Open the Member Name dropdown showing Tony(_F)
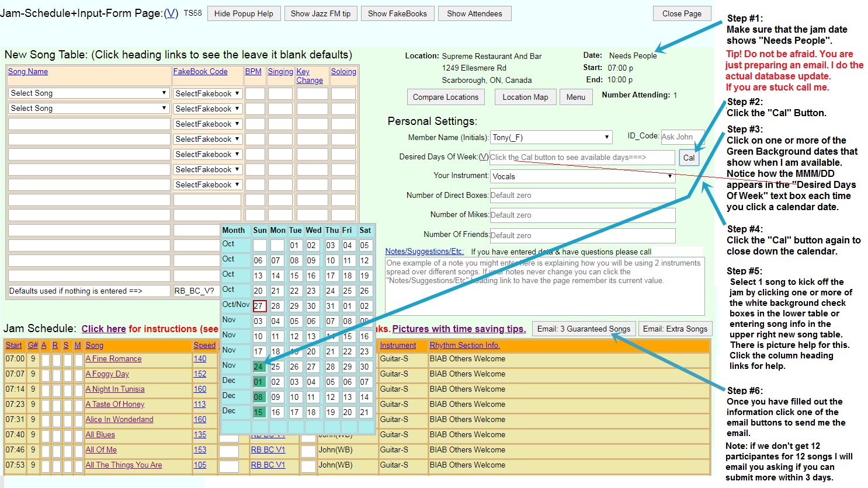The height and width of the screenshot is (488, 868). click(x=551, y=137)
